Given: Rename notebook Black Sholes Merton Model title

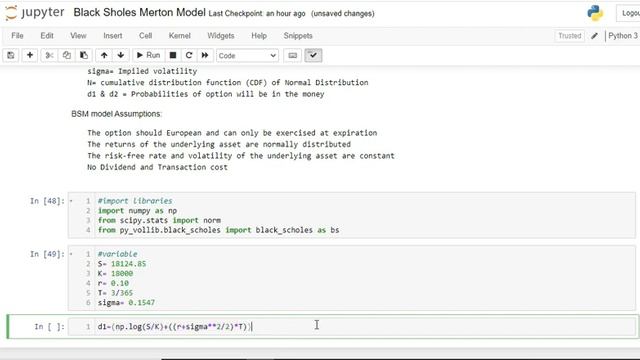Looking at the screenshot, I should click(x=139, y=13).
